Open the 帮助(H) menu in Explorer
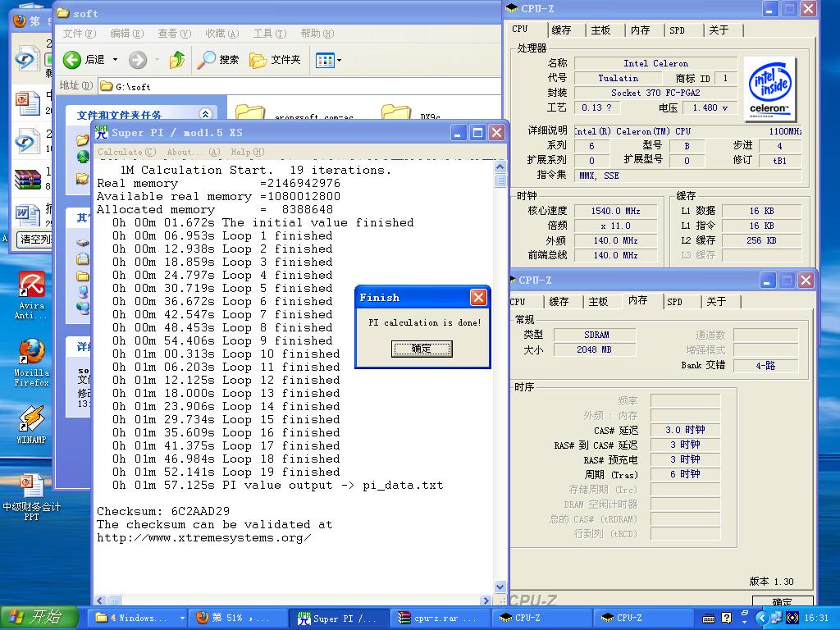This screenshot has height=630, width=840. pos(317,34)
